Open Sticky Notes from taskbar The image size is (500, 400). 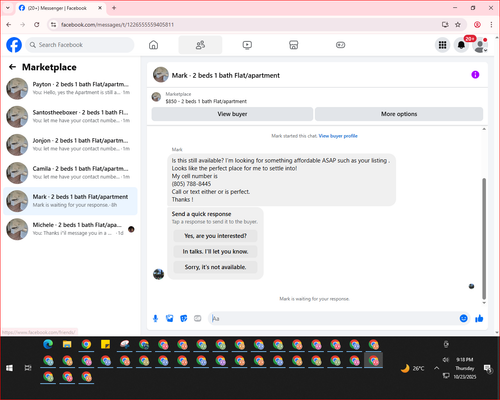105,344
